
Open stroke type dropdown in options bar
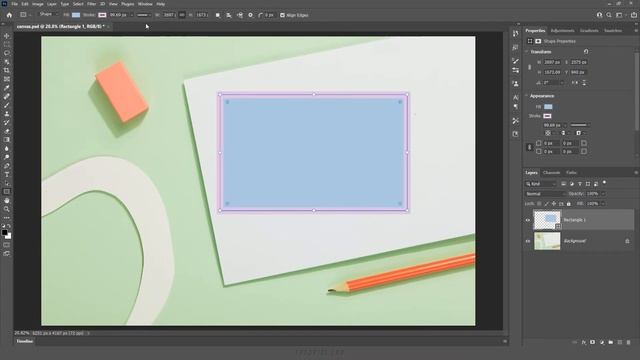tap(144, 15)
